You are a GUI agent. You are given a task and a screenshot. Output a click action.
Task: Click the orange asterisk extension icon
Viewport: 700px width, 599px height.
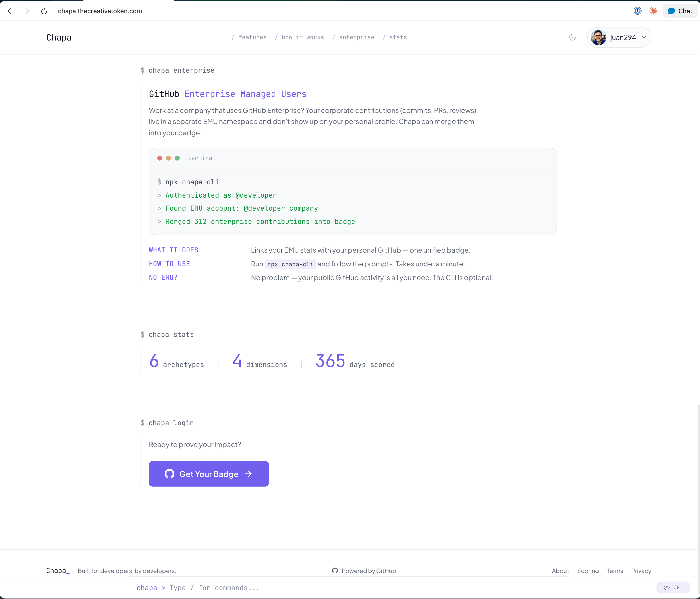click(x=653, y=11)
